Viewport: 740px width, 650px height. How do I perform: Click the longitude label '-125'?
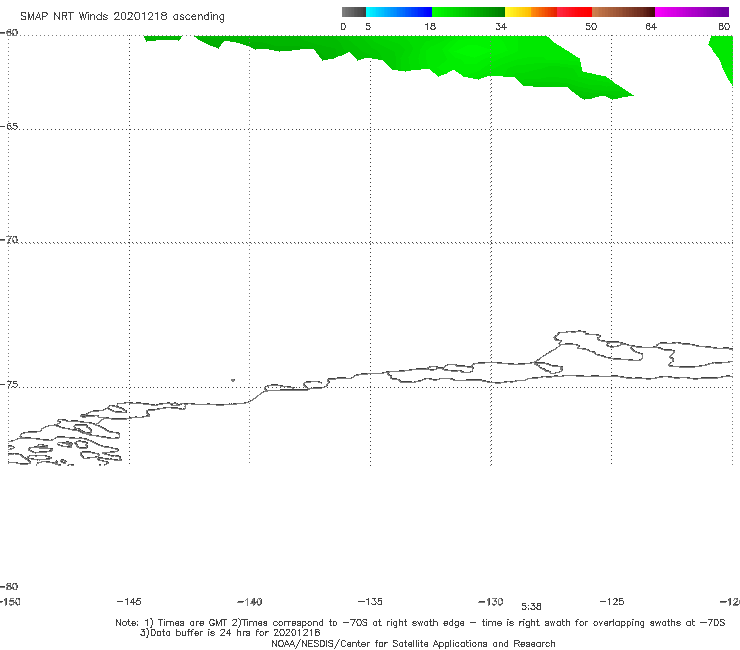pos(612,601)
